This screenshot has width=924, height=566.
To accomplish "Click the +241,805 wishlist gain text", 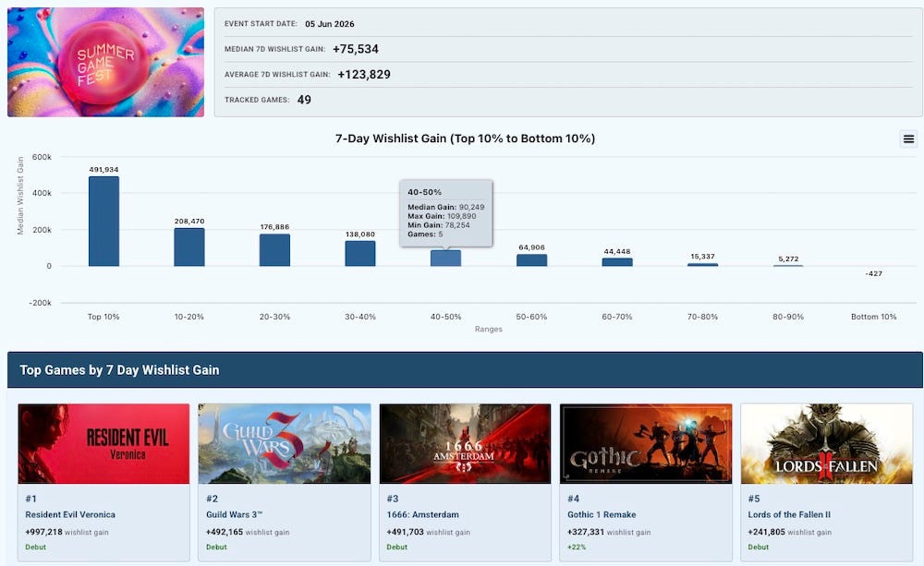I will click(766, 532).
